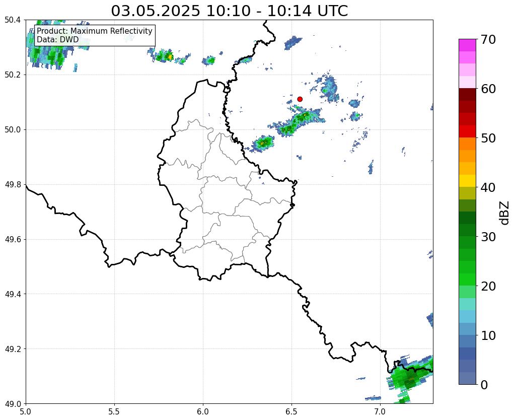This screenshot has height=420, width=515.
Task: Click the colorbar tick label 30
Action: [x=488, y=237]
